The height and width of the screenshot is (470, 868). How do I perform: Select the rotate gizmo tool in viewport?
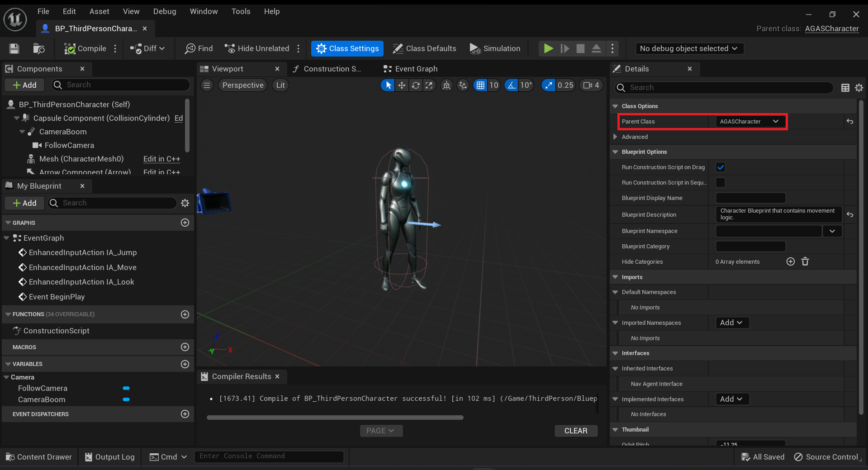click(416, 85)
